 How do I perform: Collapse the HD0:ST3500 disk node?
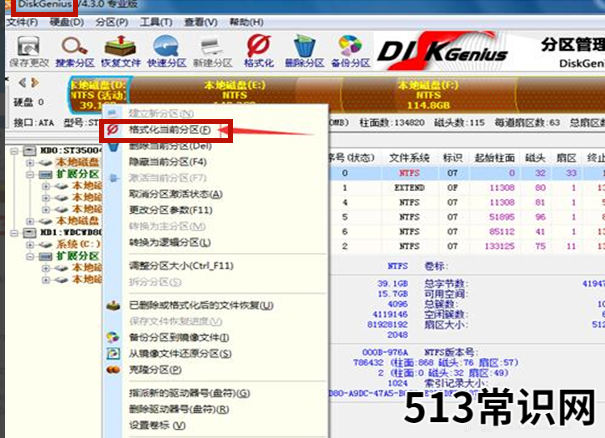[x=14, y=151]
